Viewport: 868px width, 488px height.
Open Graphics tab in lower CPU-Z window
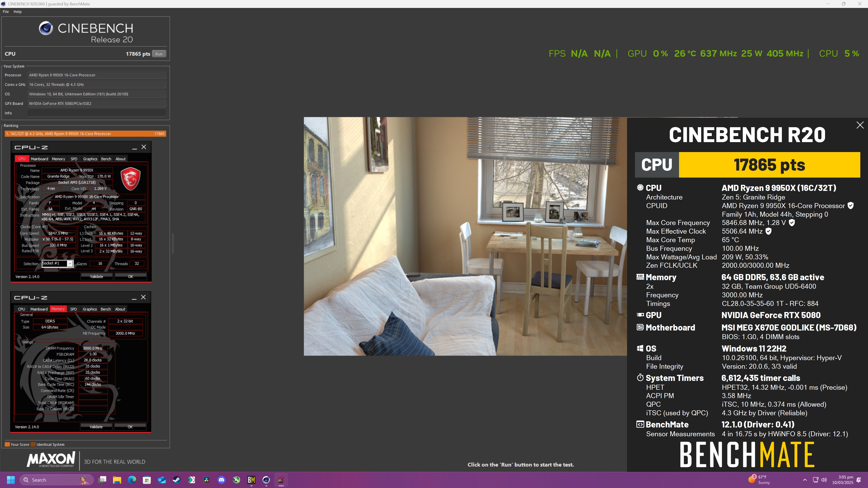click(90, 309)
